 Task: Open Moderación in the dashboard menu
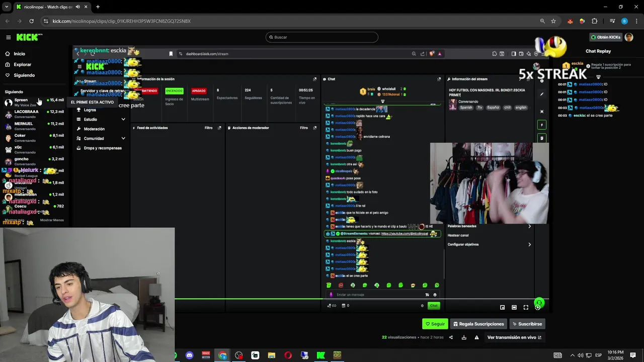point(94,129)
